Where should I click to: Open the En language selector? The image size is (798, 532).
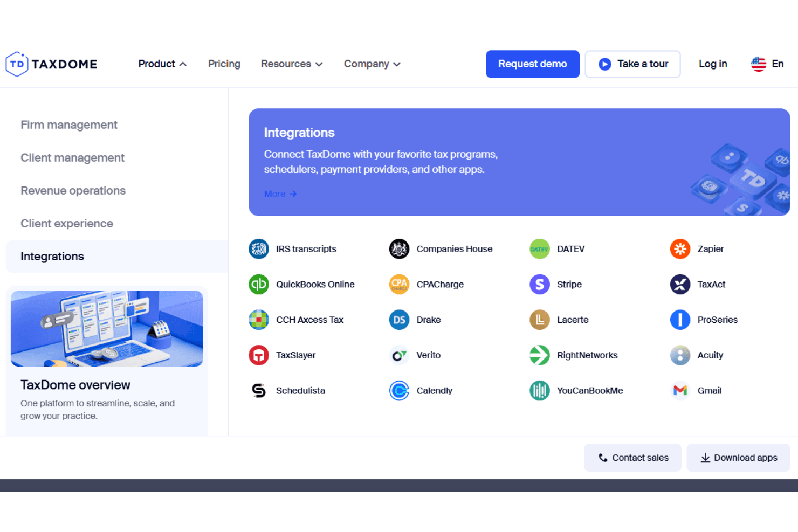tap(767, 64)
